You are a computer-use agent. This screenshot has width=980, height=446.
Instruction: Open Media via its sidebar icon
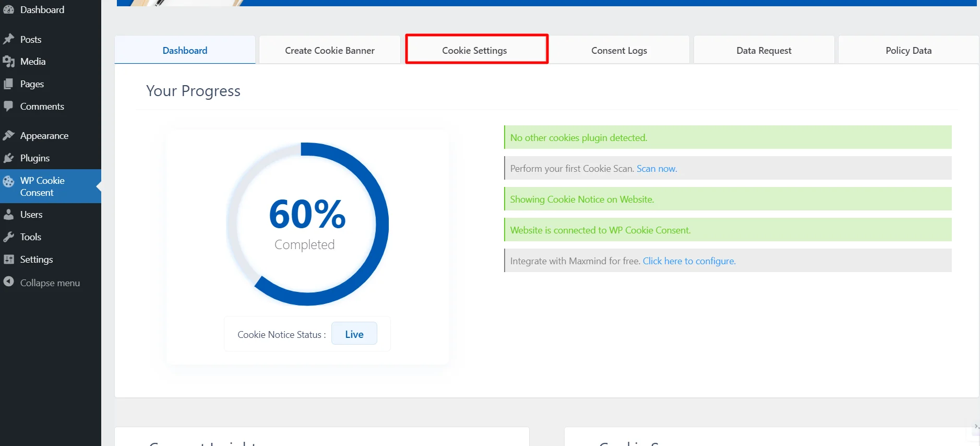[8, 62]
